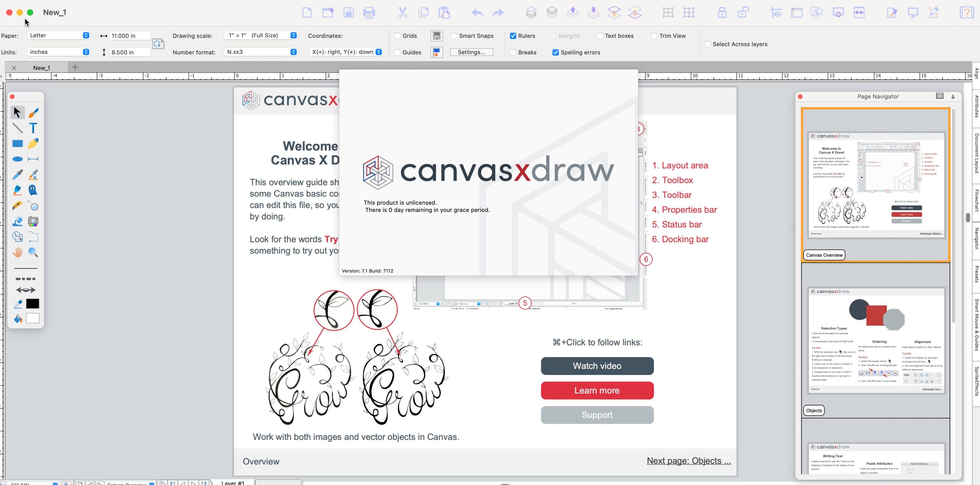Screen dimensions: 980x485
Task: Select the Eyedropper tool
Action: click(x=17, y=175)
